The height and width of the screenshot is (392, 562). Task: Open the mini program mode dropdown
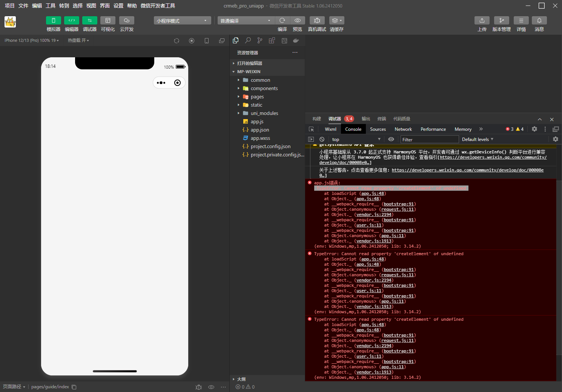(182, 21)
